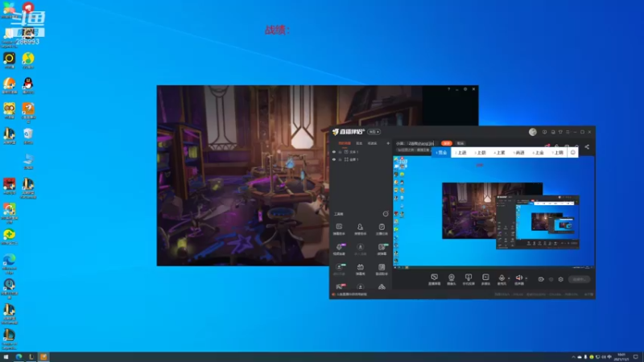
Task: Click the share icon in streaming app
Action: (x=587, y=147)
